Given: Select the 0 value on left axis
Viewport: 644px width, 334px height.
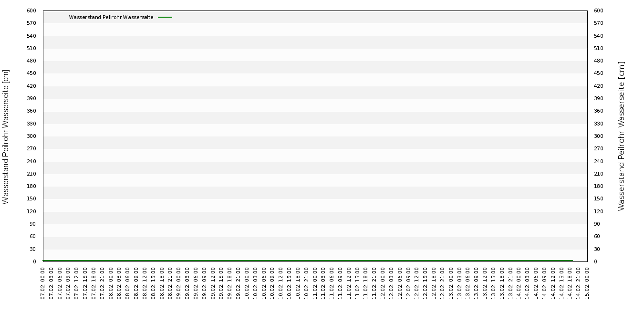Looking at the screenshot, I should tap(34, 261).
